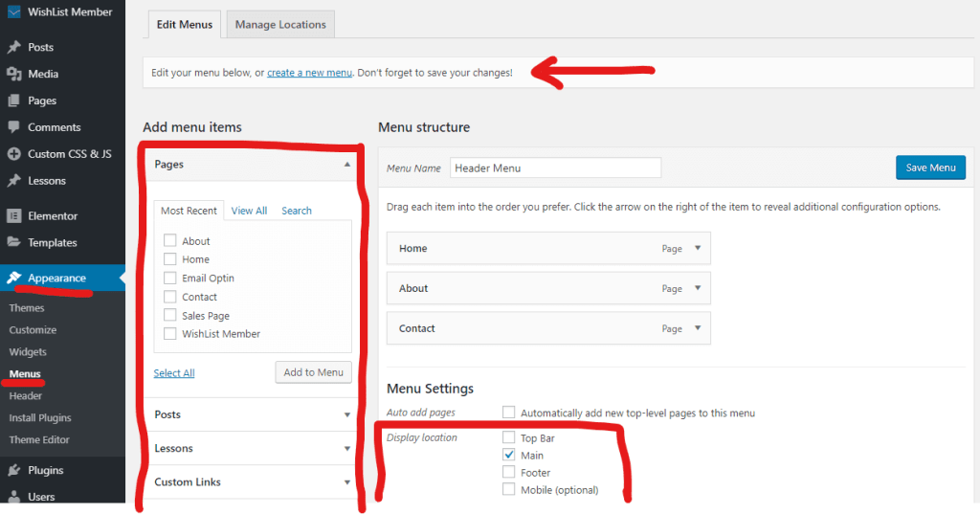The image size is (980, 514).
Task: Click into the Menu Name field
Action: coord(556,168)
